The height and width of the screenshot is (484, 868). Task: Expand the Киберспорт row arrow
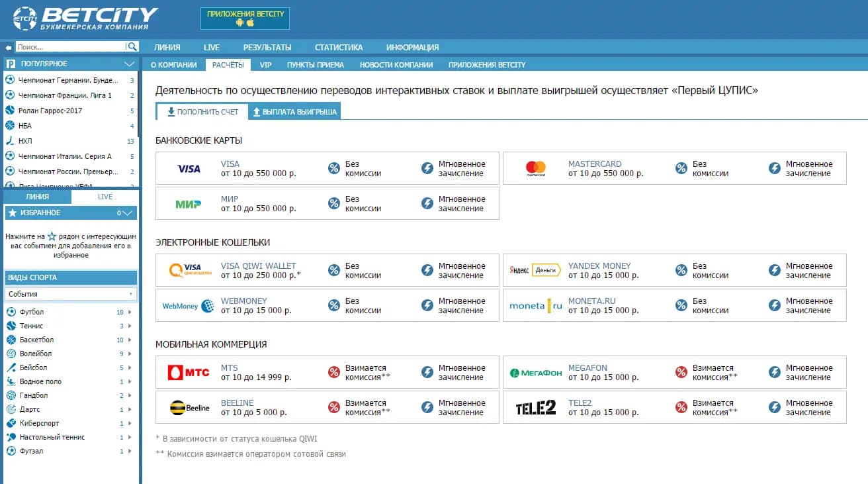point(130,423)
